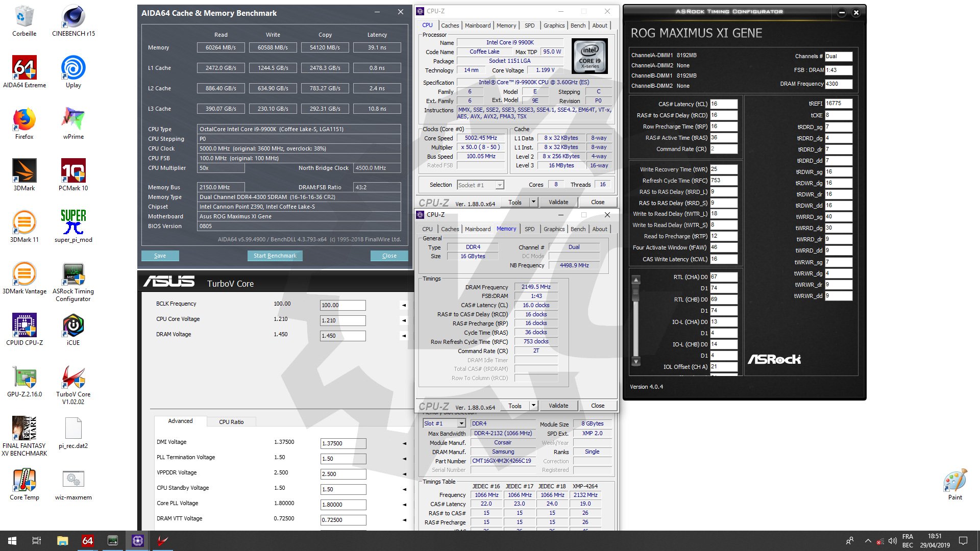The image size is (980, 551).
Task: Open the wiz-maxmem desktop icon
Action: pos(73,484)
